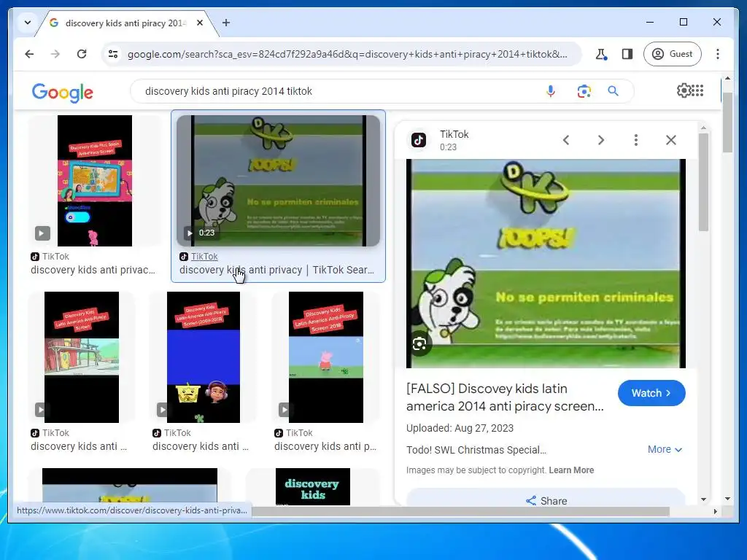Follow TikTok source link under selected result
This screenshot has height=560, width=747.
pos(204,257)
